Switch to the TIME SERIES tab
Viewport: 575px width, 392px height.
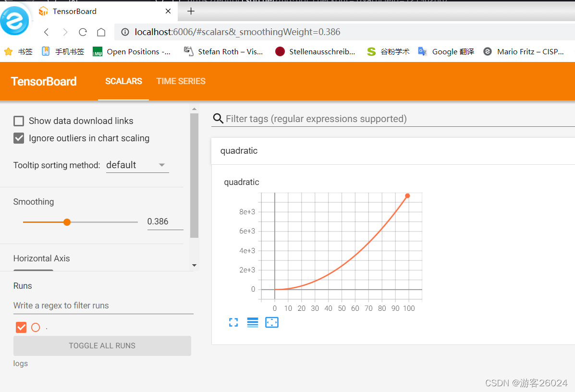[x=181, y=81]
